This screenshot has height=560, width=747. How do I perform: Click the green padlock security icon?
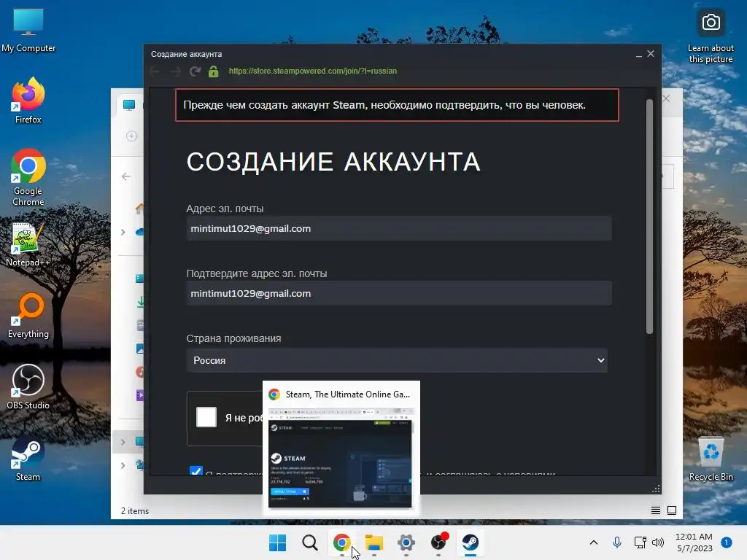[x=214, y=71]
